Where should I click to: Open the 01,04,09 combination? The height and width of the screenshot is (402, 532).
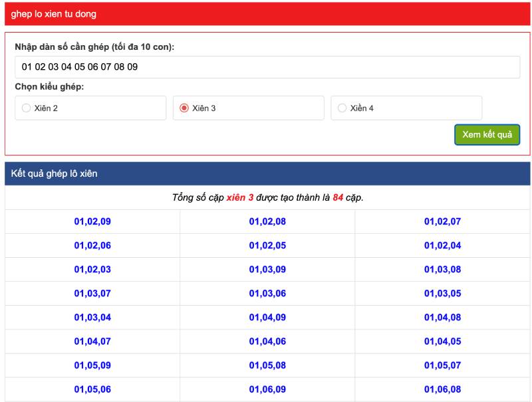(x=267, y=318)
